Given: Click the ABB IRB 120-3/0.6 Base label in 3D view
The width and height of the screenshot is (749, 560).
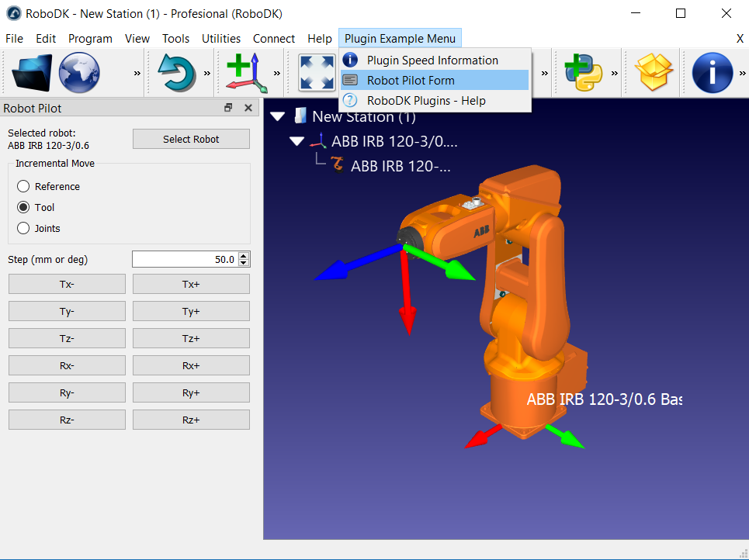Looking at the screenshot, I should pos(605,399).
